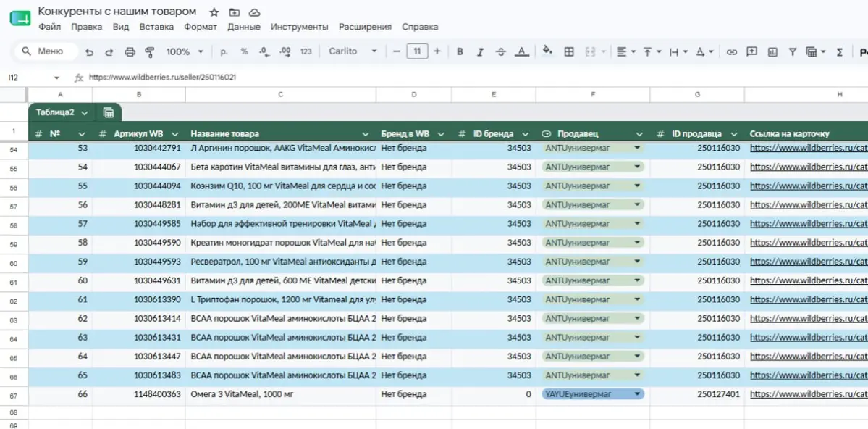Screen dimensions: 868x429
Task: Increase font size with plus button
Action: 437,51
